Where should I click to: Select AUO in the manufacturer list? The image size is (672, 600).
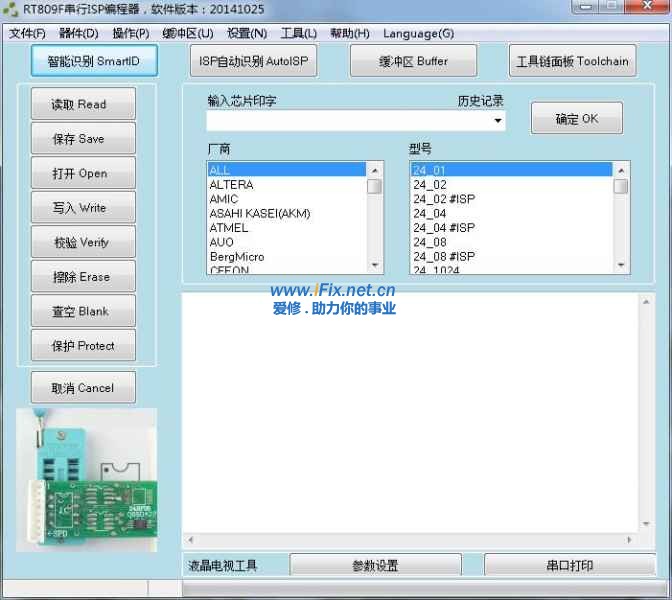[x=286, y=242]
